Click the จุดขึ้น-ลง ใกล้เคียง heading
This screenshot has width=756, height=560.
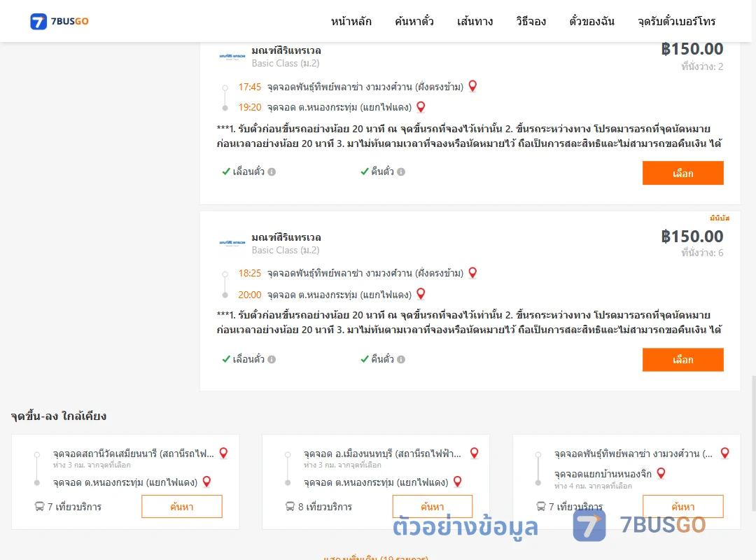coord(59,416)
